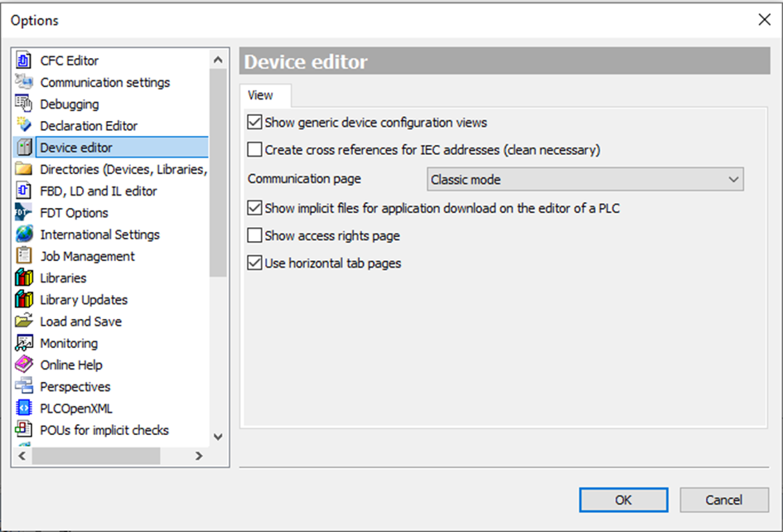Uncheck Use horizontal tab pages
This screenshot has width=783, height=532.
click(254, 263)
